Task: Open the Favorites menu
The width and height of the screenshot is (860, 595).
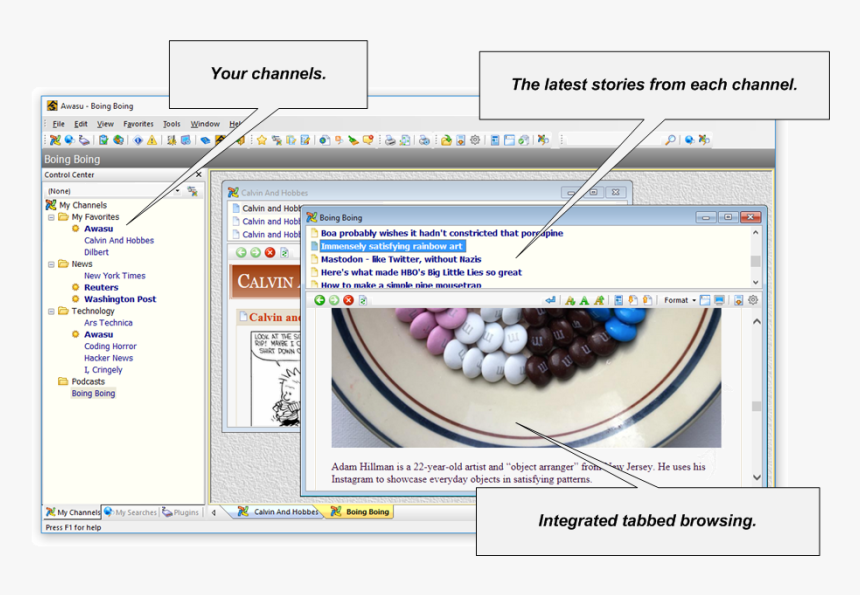Action: 138,124
